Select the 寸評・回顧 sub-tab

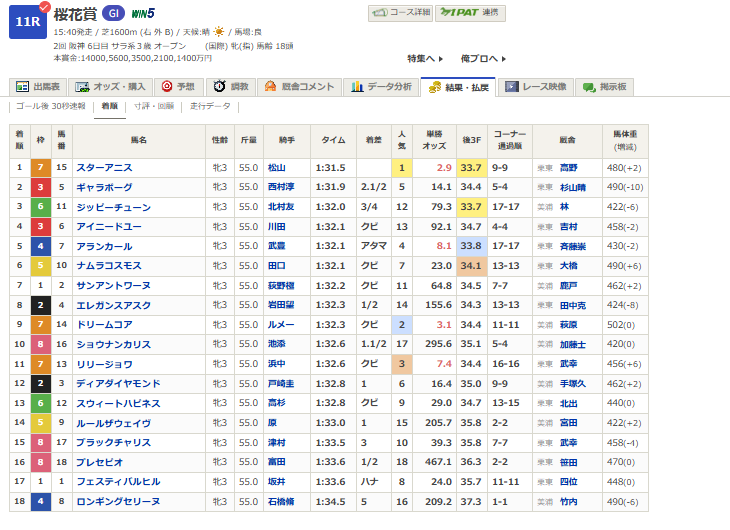[153, 106]
